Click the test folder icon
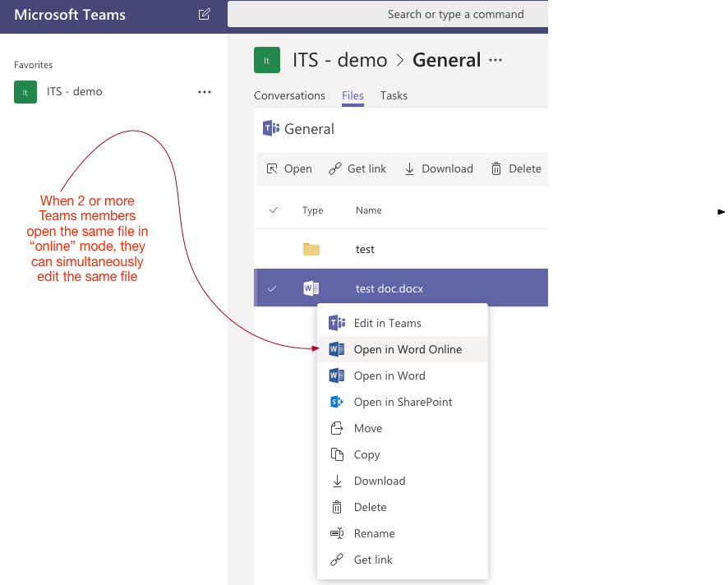This screenshot has height=585, width=728. tap(311, 249)
